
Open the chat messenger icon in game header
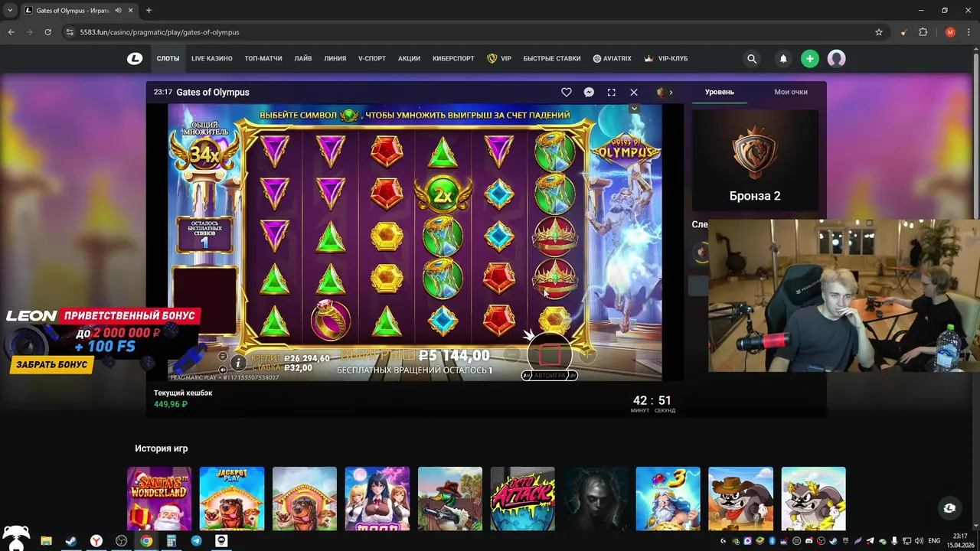pyautogui.click(x=589, y=92)
